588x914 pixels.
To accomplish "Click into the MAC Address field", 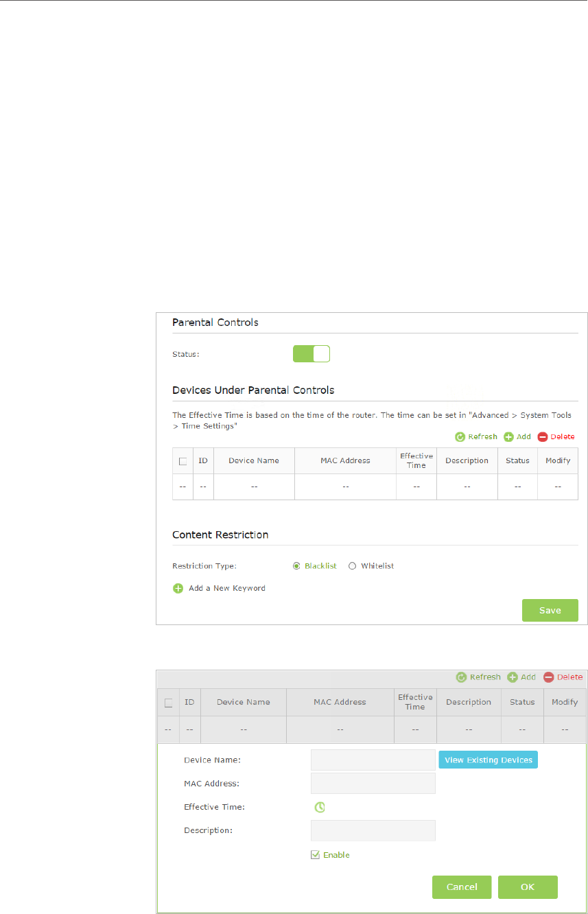I will [x=373, y=784].
